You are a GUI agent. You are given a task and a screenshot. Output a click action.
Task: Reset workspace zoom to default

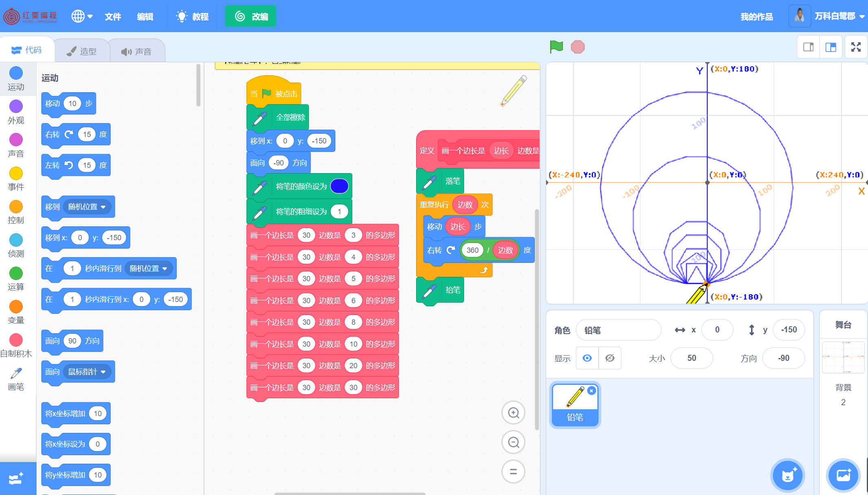pos(514,472)
